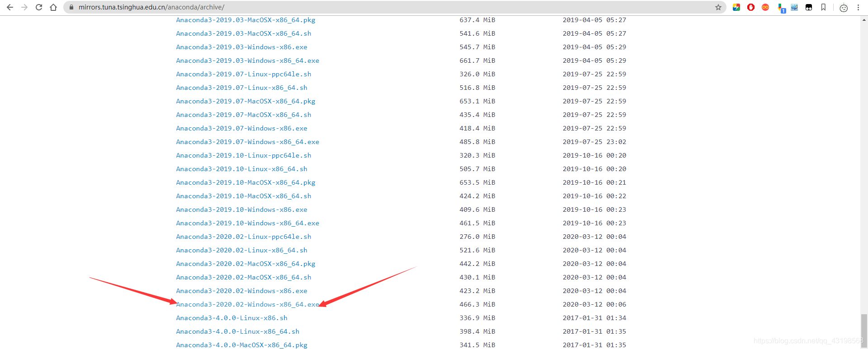
Task: Open Anaconda3-2019.10-Linux-ppc64le.sh link
Action: [x=244, y=155]
